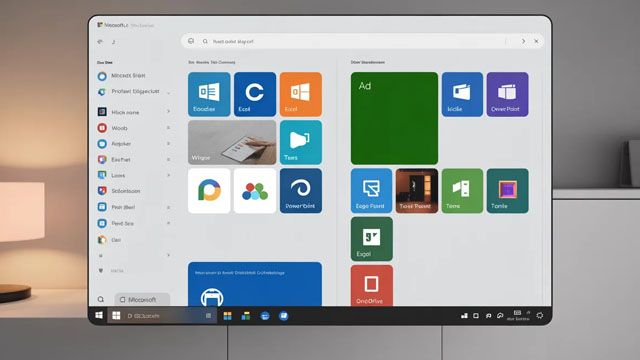
Task: Expand the chevron on the Looss row
Action: [x=168, y=175]
